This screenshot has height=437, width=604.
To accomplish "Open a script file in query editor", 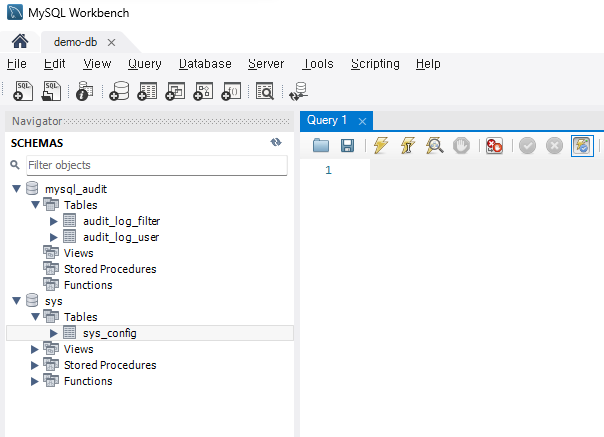I will tap(321, 146).
